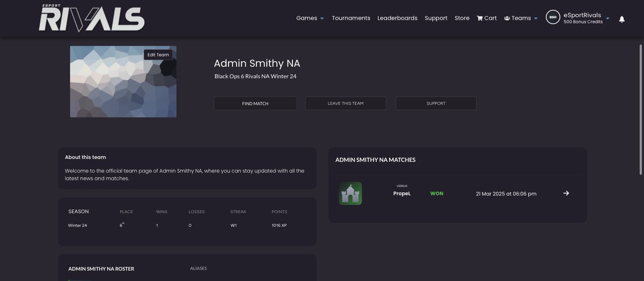Click the eSport Rivals logo

pos(91,19)
